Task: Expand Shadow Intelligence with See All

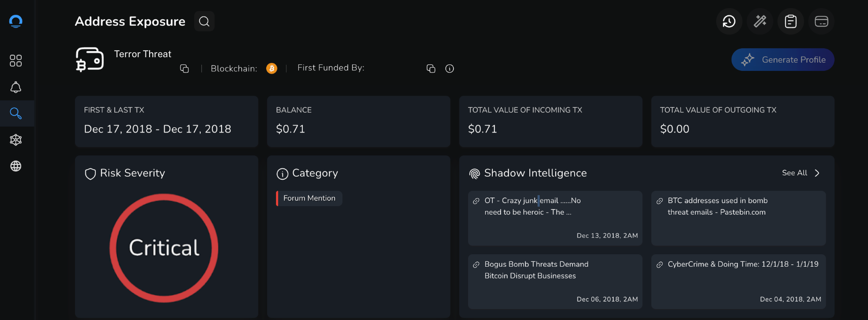Action: 801,173
